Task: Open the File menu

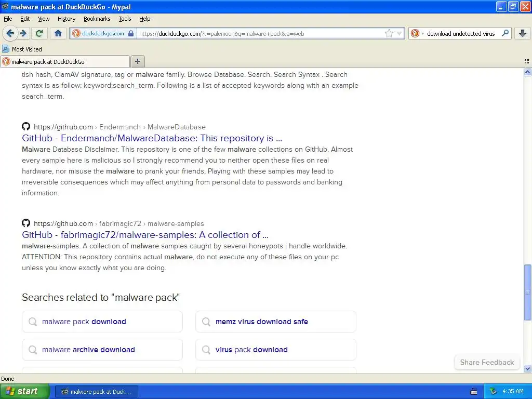Action: (x=8, y=19)
